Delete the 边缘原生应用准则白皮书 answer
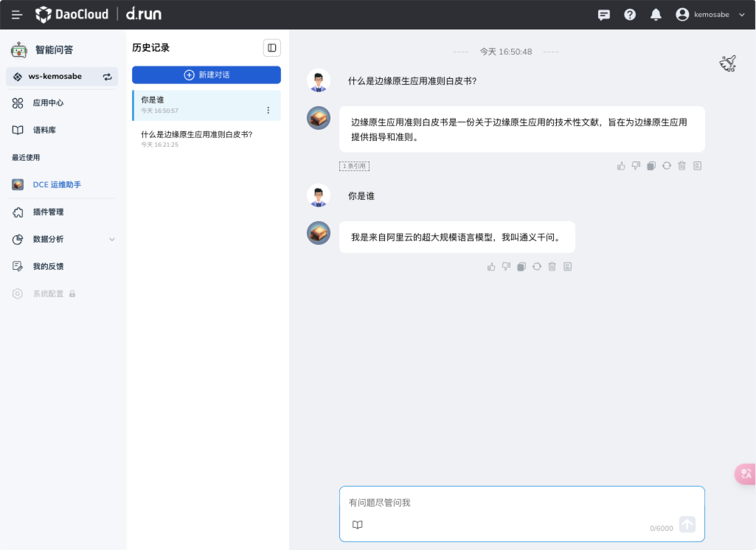Image resolution: width=756 pixels, height=550 pixels. pyautogui.click(x=682, y=166)
